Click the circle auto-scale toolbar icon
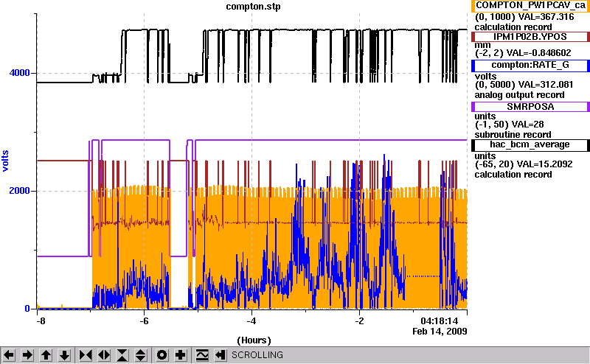 tap(162, 355)
